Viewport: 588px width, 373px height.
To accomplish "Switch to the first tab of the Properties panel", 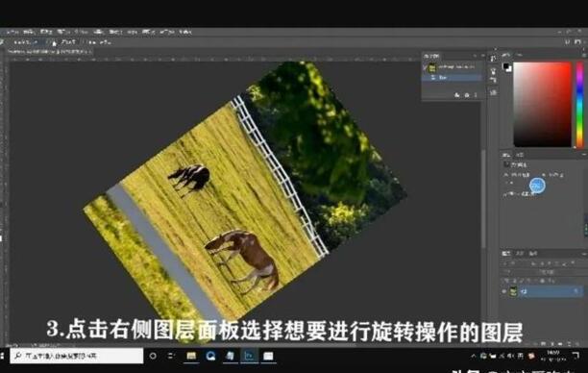I will [506, 155].
